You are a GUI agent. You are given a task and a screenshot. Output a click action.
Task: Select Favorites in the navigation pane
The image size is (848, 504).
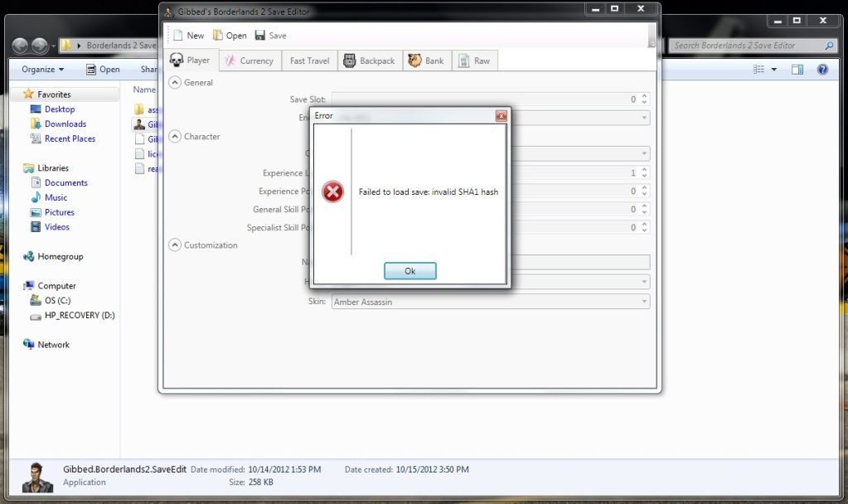tap(54, 94)
